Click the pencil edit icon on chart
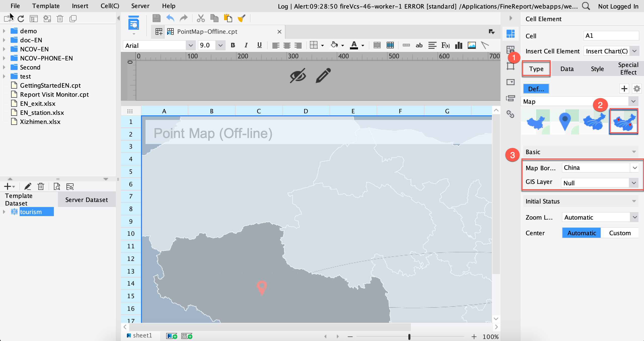The width and height of the screenshot is (644, 341). (x=323, y=75)
